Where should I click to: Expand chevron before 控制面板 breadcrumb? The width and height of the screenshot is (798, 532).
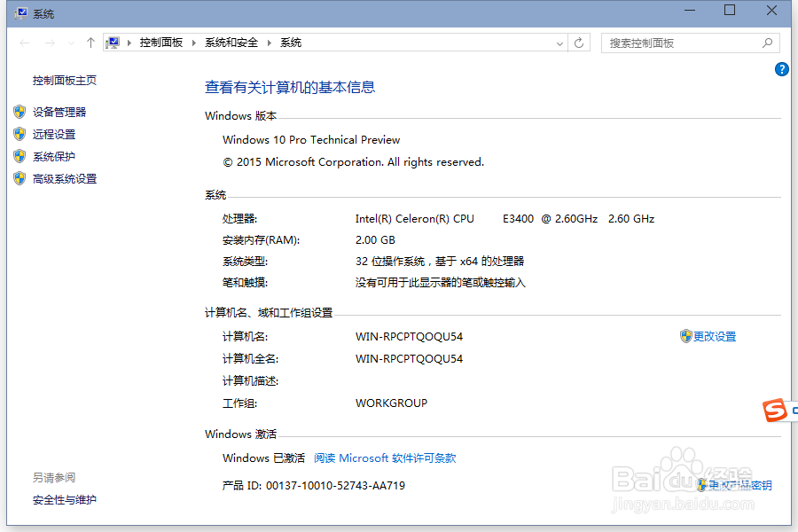129,43
